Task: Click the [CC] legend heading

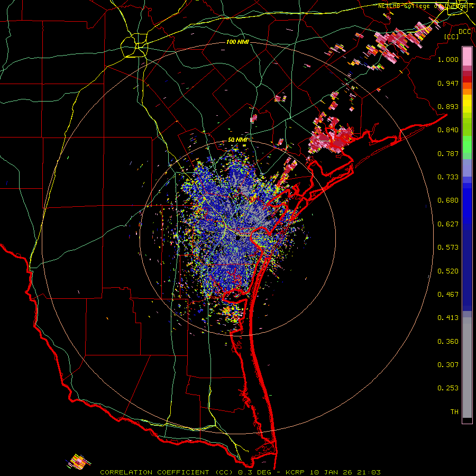Action: coord(452,36)
